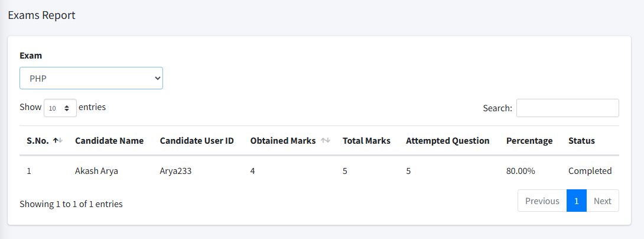644x239 pixels.
Task: Select page 1 in pagination
Action: [576, 201]
